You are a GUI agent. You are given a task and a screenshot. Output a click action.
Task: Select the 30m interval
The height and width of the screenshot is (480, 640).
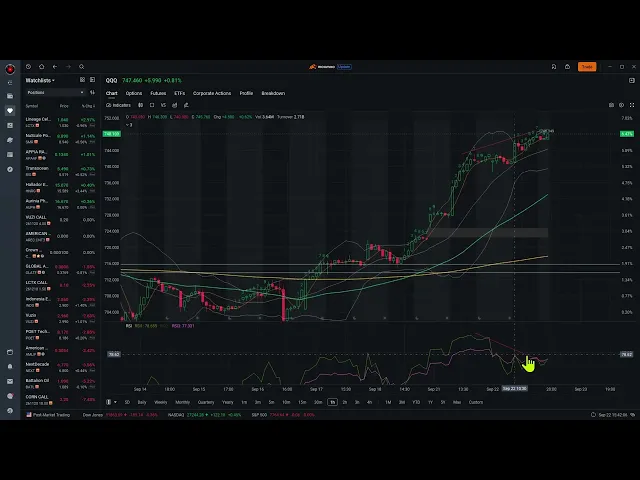pos(318,402)
